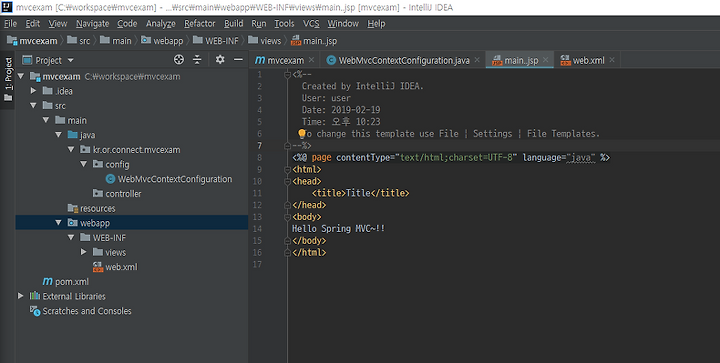Fold the head tag at line 10
The width and height of the screenshot is (720, 363).
[x=287, y=182]
